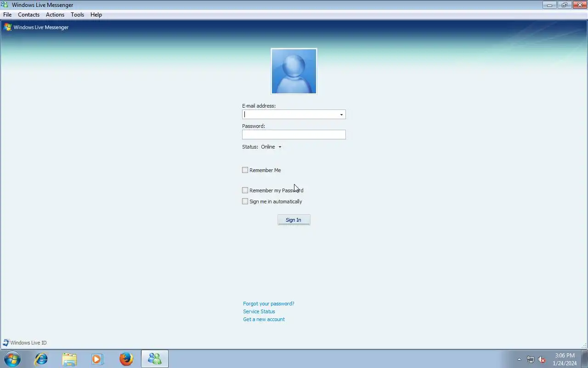The image size is (588, 368).
Task: Click the Show desktop strip
Action: (584, 359)
